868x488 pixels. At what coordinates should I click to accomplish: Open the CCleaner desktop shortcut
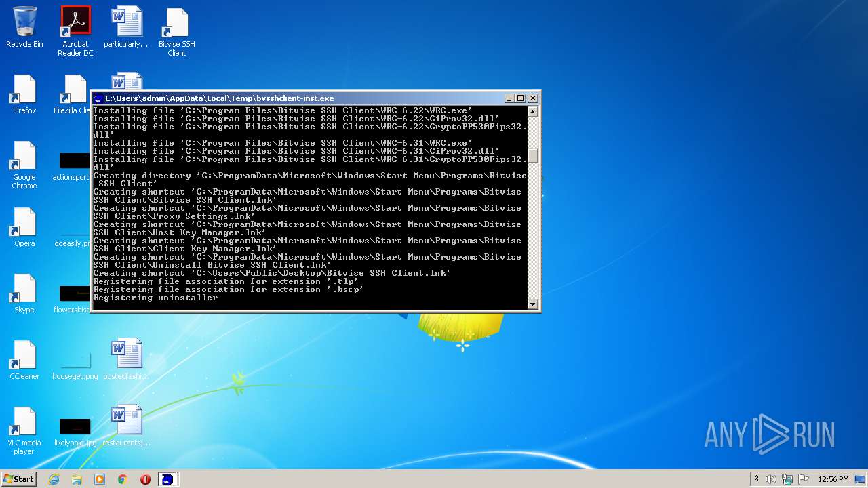click(x=24, y=360)
